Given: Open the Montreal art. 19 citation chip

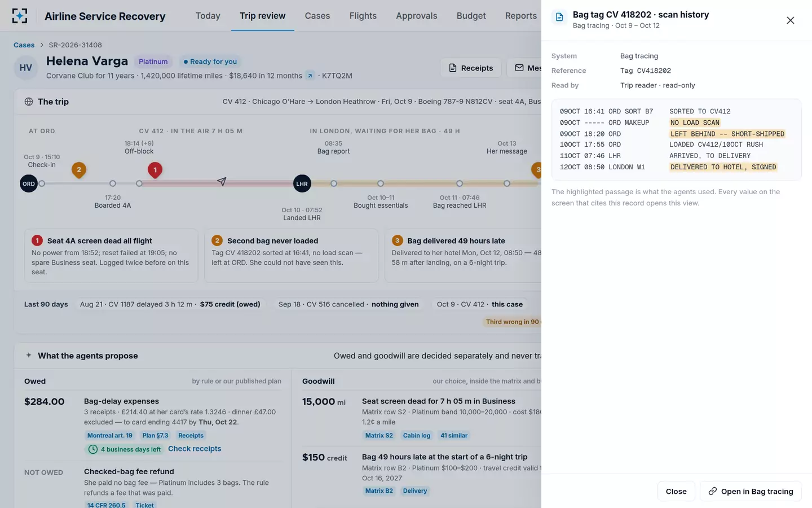Looking at the screenshot, I should point(110,436).
